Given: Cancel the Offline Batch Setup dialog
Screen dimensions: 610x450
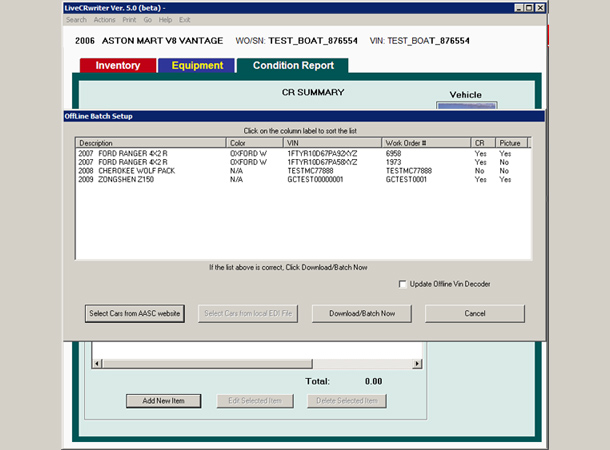Looking at the screenshot, I should click(x=475, y=313).
